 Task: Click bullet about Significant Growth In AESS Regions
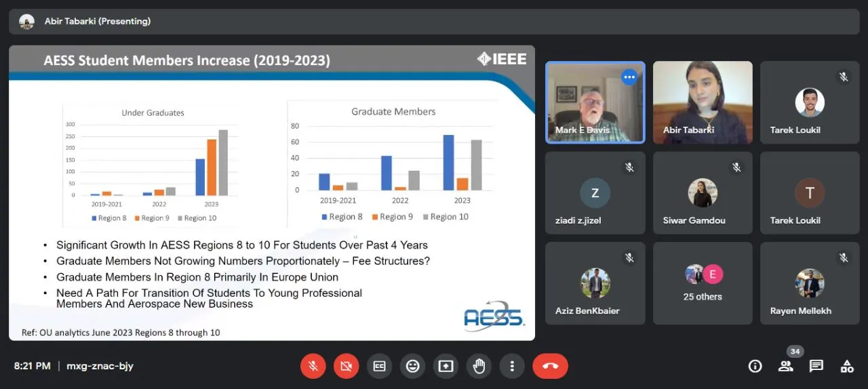tap(242, 245)
